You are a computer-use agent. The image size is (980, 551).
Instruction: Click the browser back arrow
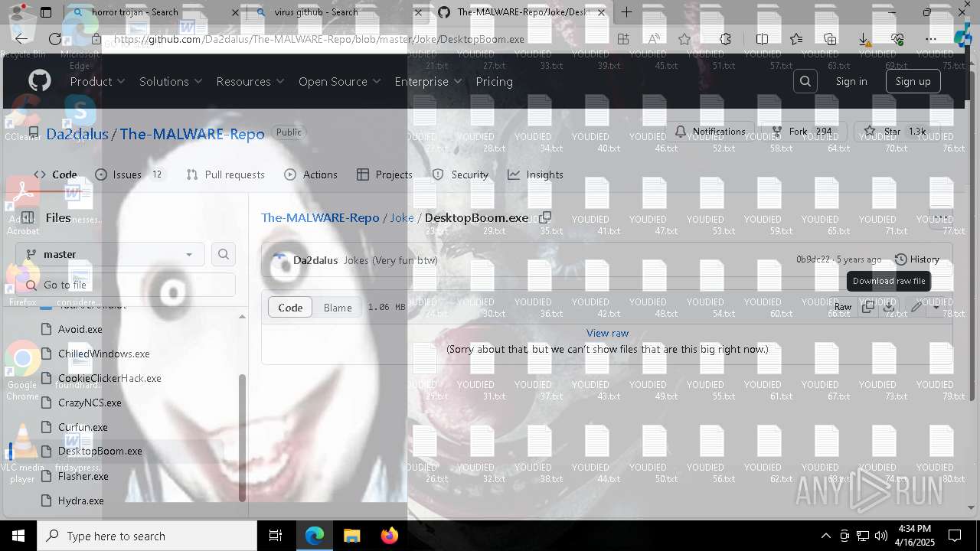(x=22, y=39)
